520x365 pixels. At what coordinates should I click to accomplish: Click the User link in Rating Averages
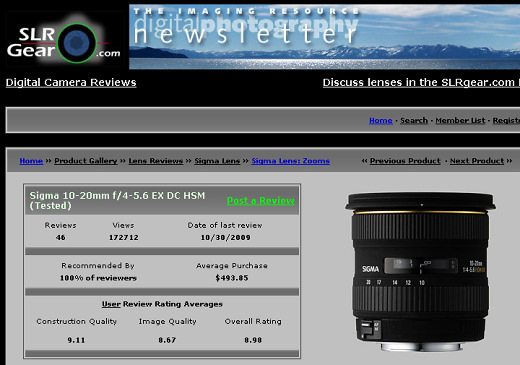(111, 304)
